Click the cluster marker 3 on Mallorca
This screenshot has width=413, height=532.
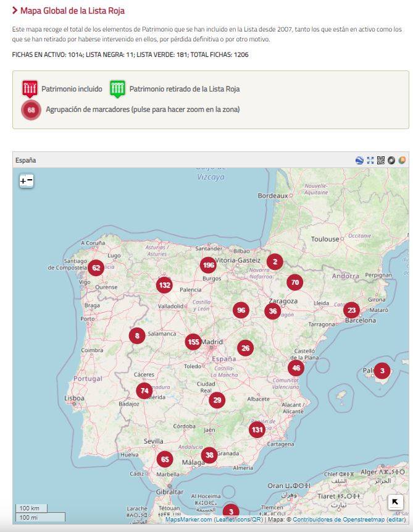click(x=382, y=371)
